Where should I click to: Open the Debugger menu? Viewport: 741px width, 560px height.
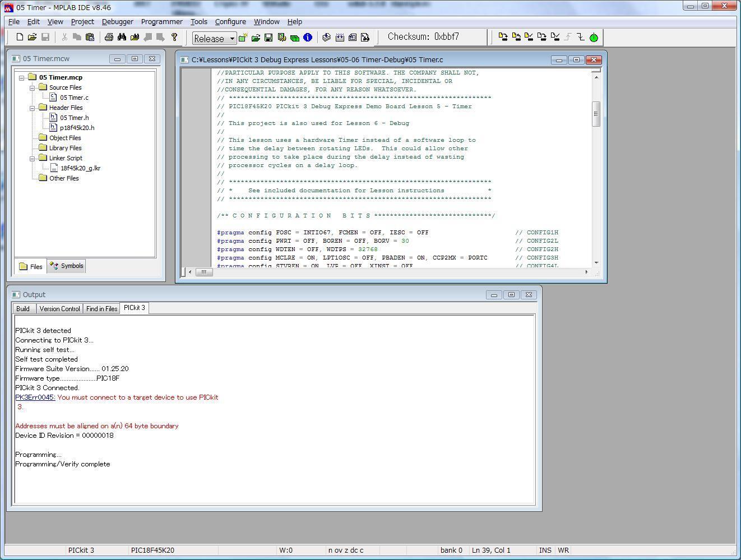[x=117, y=21]
